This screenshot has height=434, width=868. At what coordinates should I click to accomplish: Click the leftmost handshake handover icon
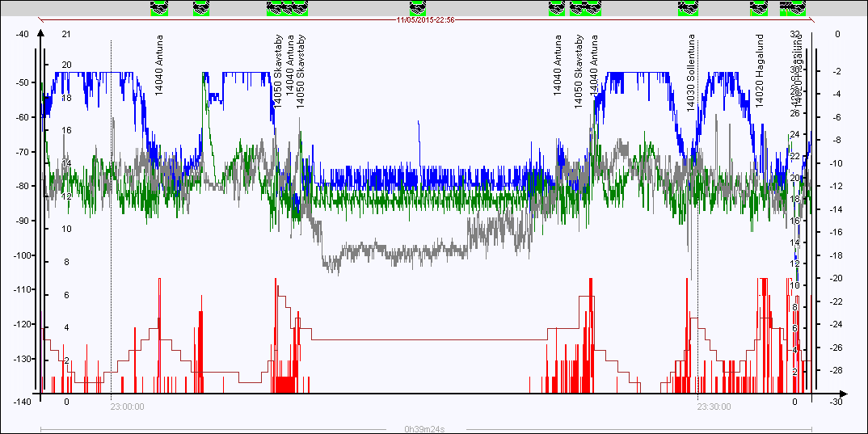coord(159,8)
